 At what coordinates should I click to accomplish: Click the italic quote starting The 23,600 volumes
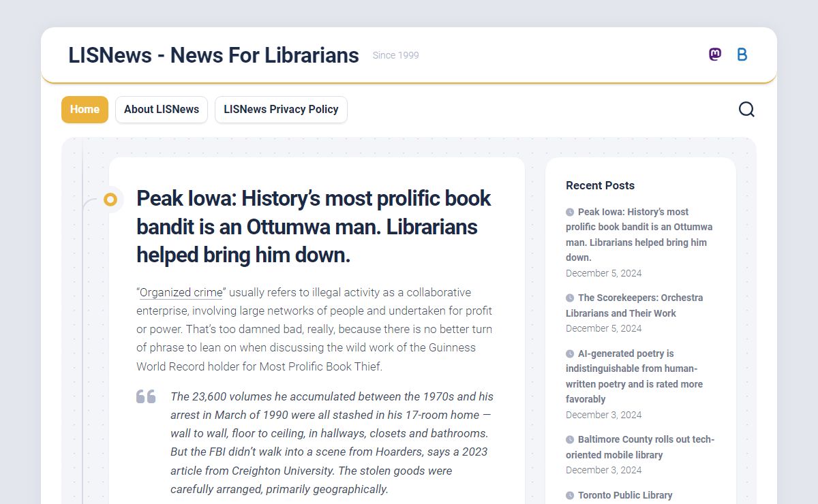[x=332, y=443]
